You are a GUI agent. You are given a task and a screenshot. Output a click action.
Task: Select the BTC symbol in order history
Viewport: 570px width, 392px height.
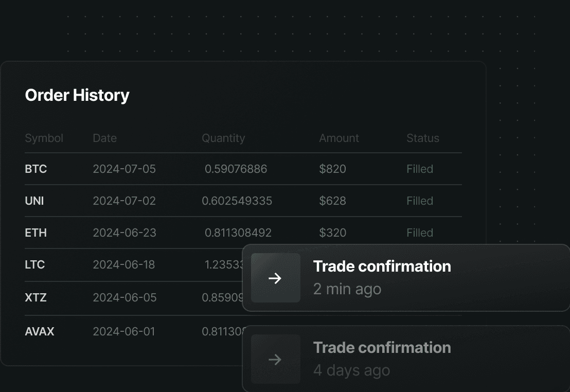(35, 169)
